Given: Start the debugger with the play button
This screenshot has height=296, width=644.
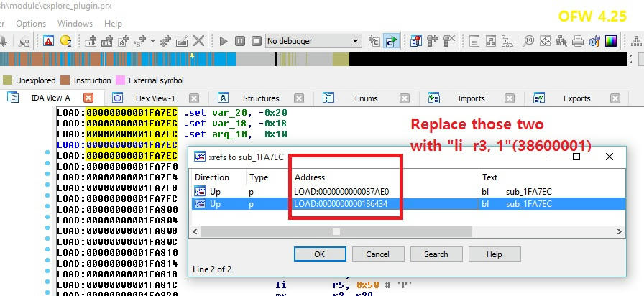Looking at the screenshot, I should (224, 41).
